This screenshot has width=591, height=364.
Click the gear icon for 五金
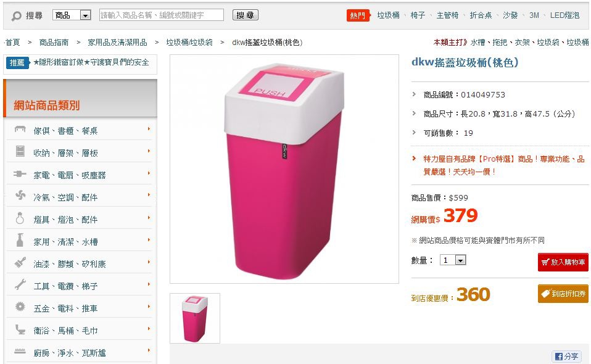20,307
